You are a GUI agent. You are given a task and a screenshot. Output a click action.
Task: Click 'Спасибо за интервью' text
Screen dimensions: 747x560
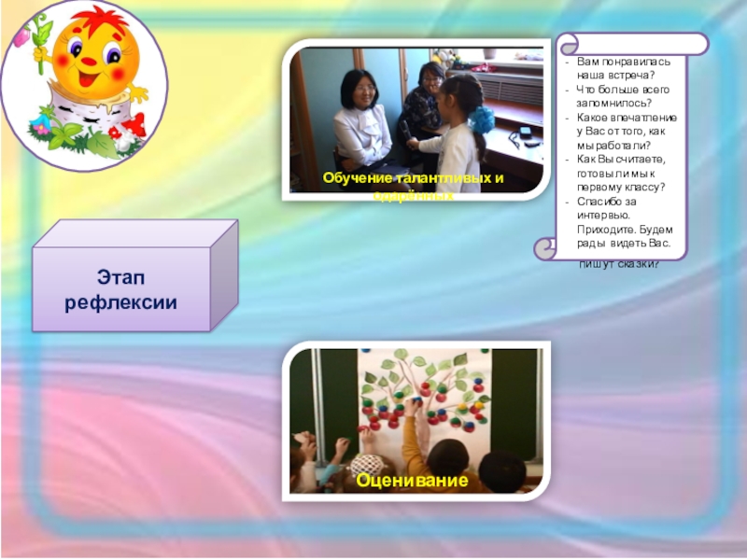pyautogui.click(x=606, y=208)
